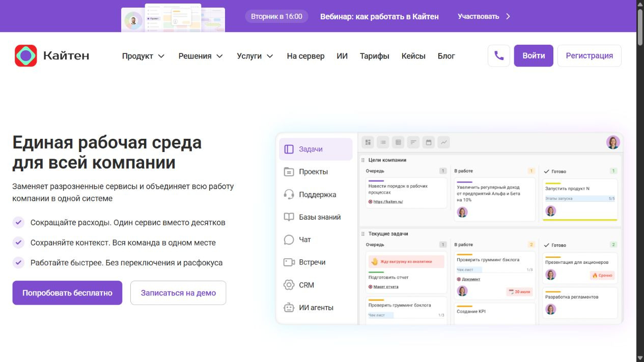Click Вебинар: как работать в Кайтен text
Image resolution: width=644 pixels, height=362 pixels.
(x=379, y=16)
